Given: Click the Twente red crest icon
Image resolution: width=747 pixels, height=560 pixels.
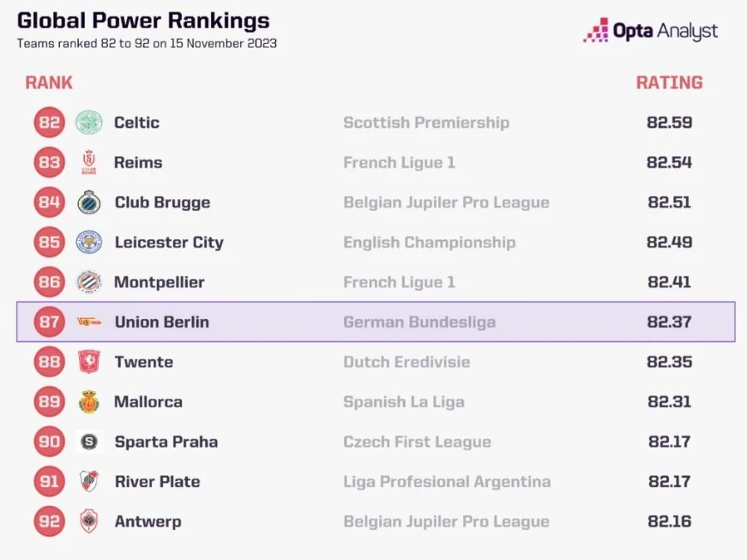Looking at the screenshot, I should [89, 362].
